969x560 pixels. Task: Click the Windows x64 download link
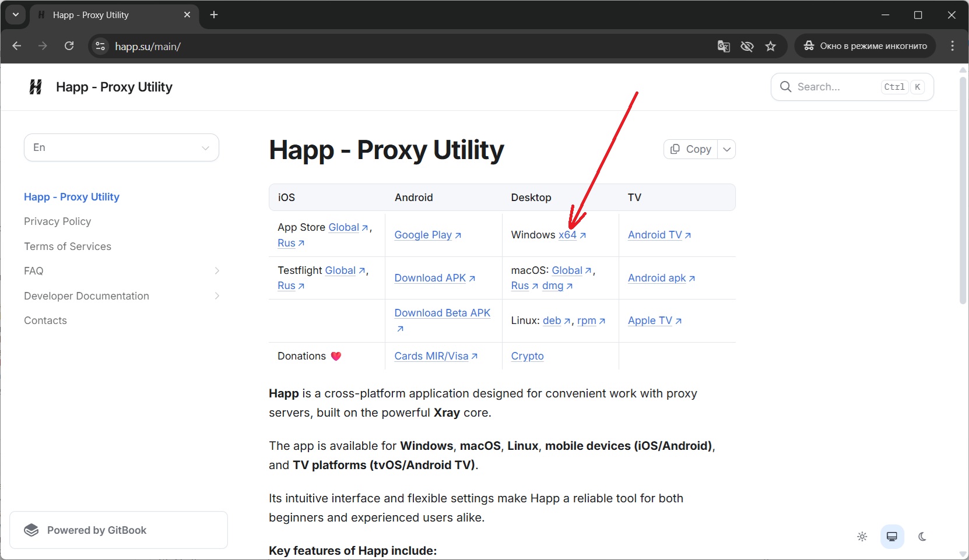click(567, 235)
